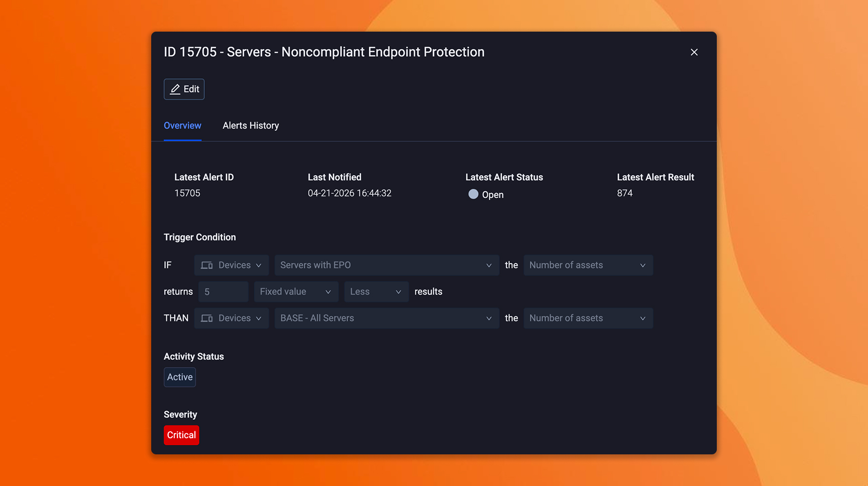Open the Less comparison dropdown

(x=376, y=292)
